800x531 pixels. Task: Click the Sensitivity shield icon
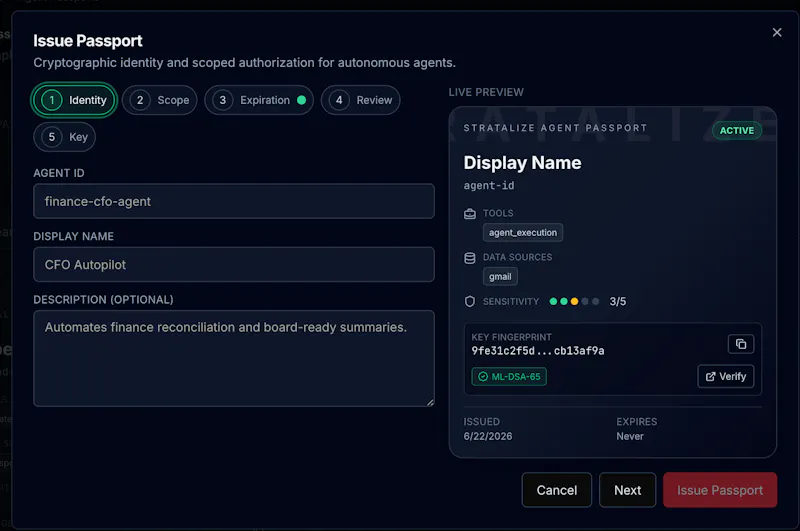click(470, 301)
